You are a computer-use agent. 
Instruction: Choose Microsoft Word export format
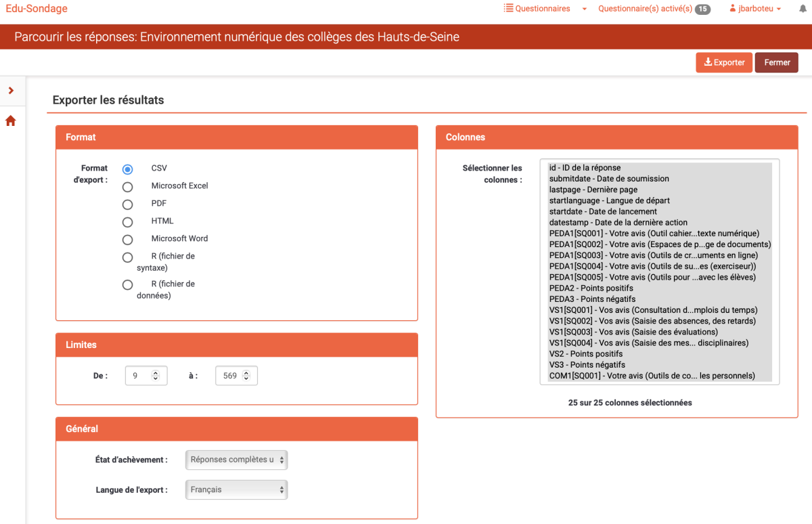tap(127, 240)
